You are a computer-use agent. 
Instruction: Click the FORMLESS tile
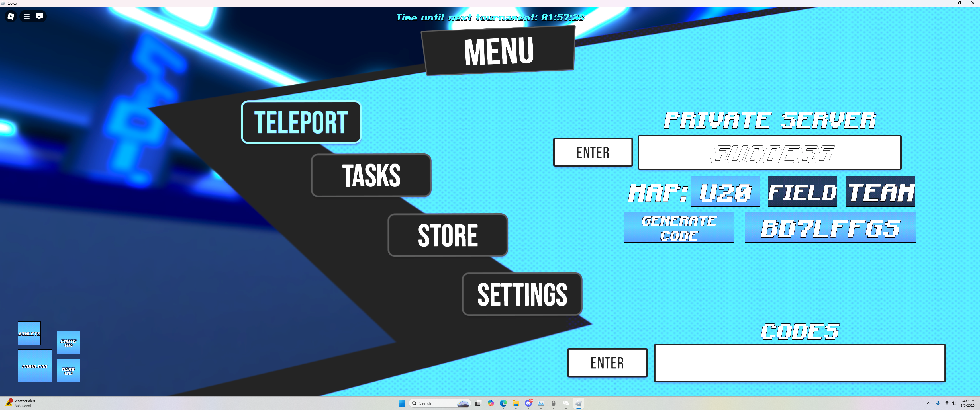(35, 366)
